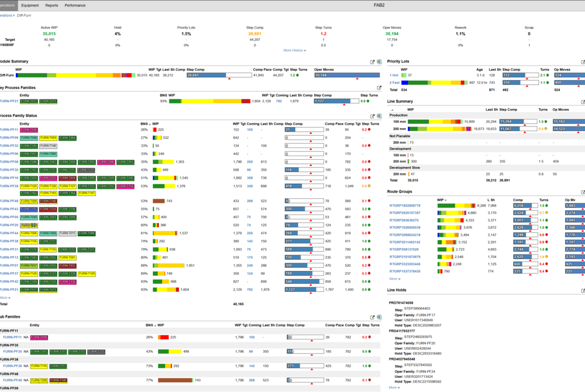Open the 2 Fast priority lots link
585x392 pixels.
point(394,83)
